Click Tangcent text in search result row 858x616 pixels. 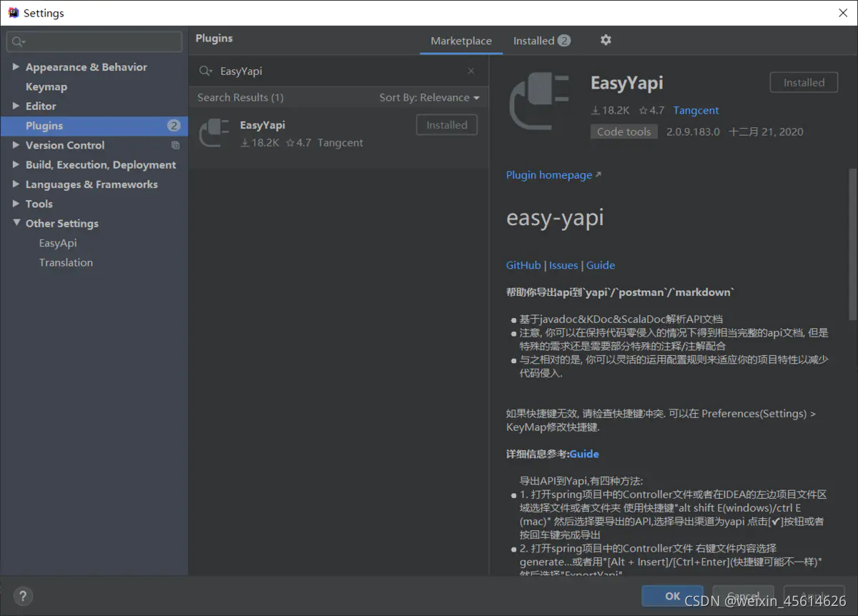tap(340, 143)
